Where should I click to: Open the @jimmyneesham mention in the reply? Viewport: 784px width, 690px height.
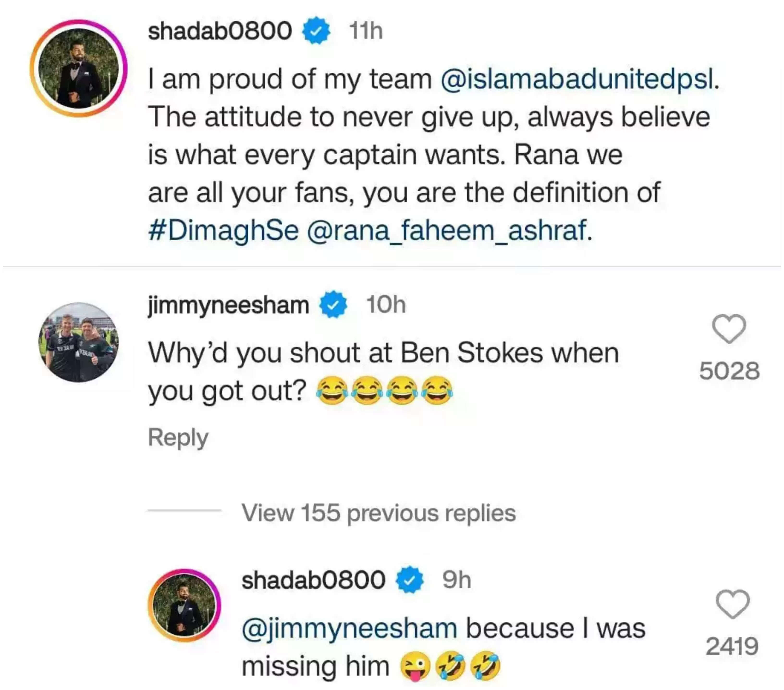[349, 628]
